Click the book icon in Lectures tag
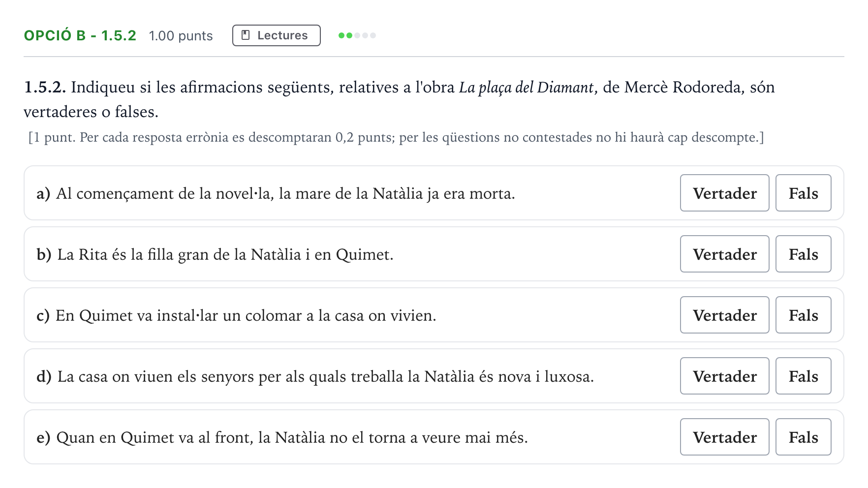Viewport: 868px width, 488px height. [x=246, y=35]
